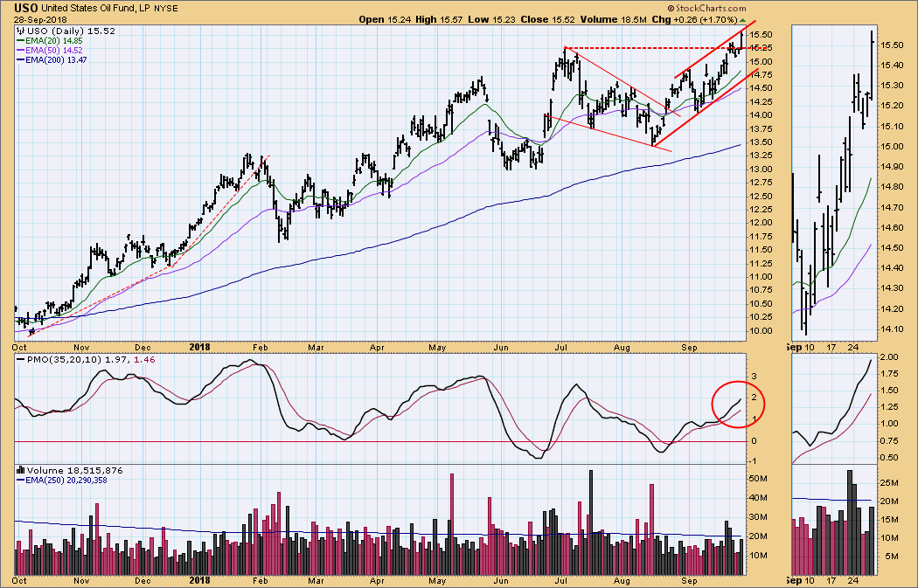The height and width of the screenshot is (588, 918).
Task: Click the EMA(200) 13.47 legend text
Action: 56,59
